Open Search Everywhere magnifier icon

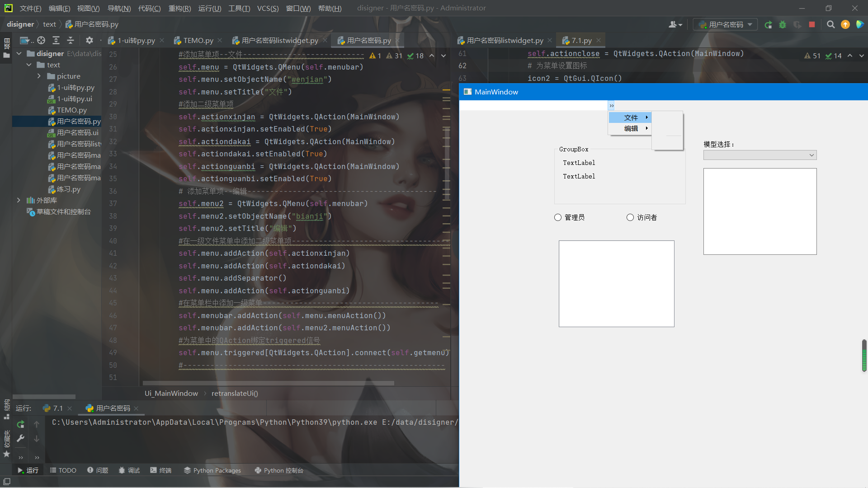(x=831, y=25)
